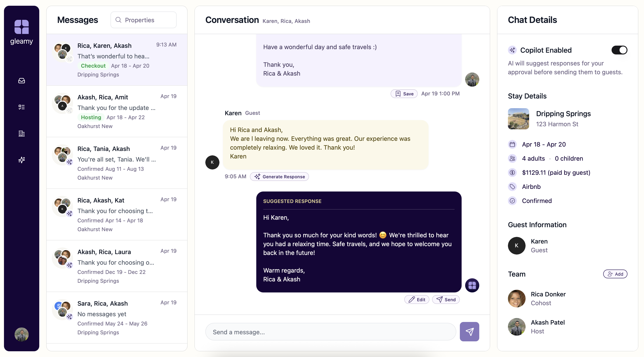This screenshot has height=357, width=644.
Task: Click the search magnifier icon in Properties field
Action: (x=118, y=20)
